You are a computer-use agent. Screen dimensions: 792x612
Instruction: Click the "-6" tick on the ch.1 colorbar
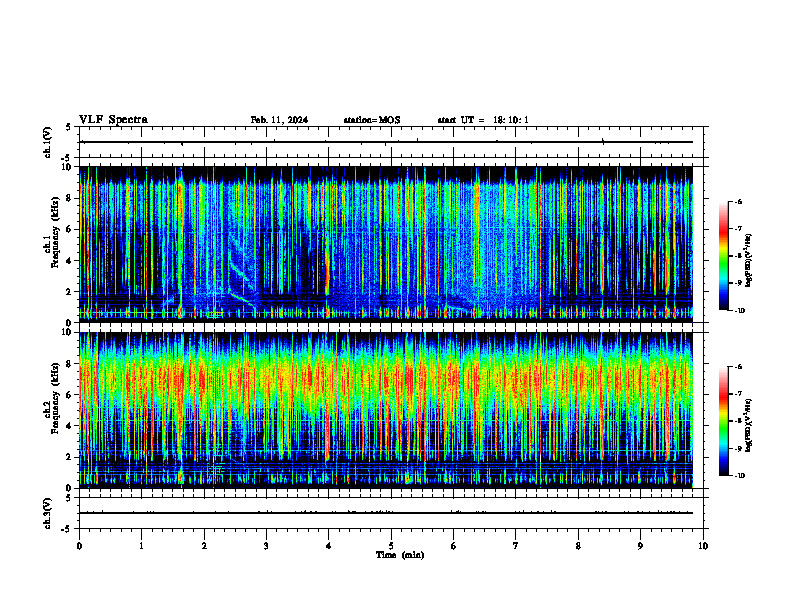738,201
